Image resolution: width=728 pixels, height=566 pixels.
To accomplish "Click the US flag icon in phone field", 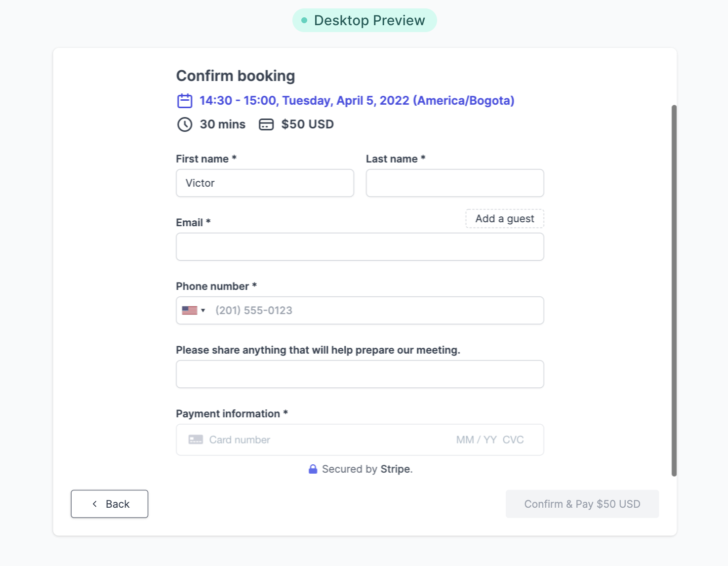I will click(190, 311).
